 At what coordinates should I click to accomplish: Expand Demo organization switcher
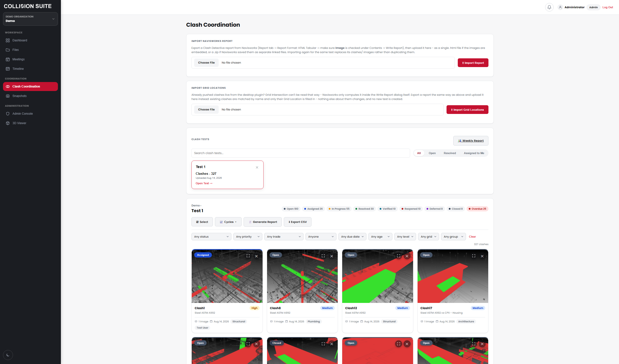click(30, 19)
